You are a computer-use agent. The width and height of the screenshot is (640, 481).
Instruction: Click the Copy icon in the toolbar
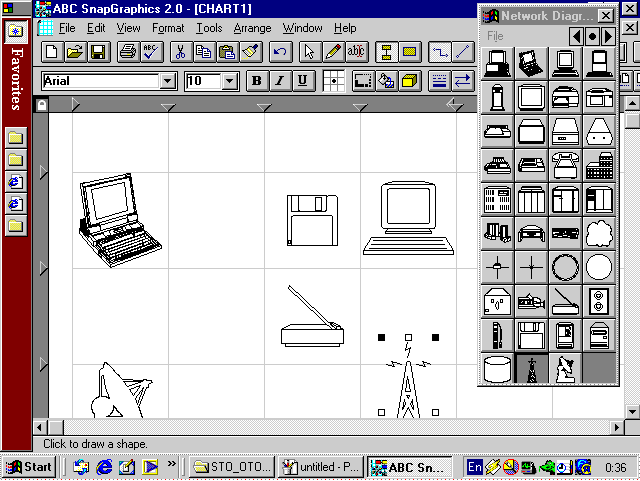pos(204,52)
